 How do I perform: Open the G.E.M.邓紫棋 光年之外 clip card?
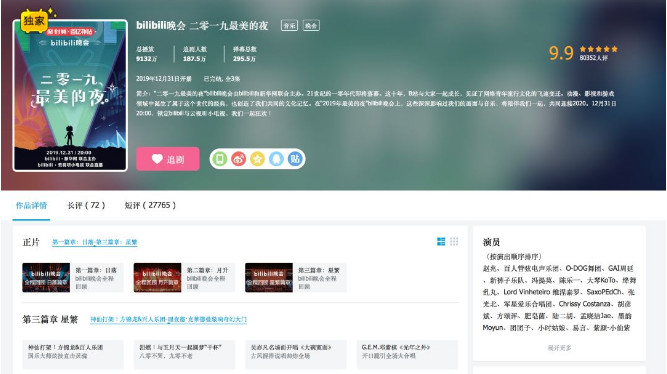click(407, 354)
